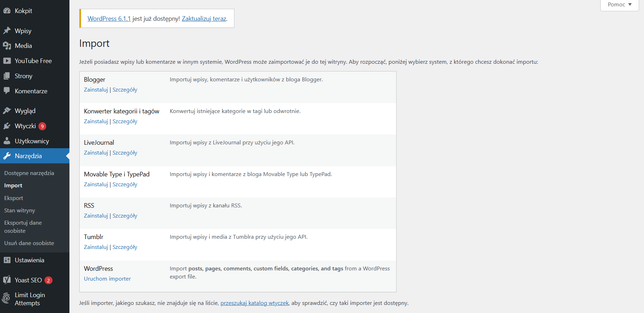Click the Yoast SEO icon

tap(7, 280)
